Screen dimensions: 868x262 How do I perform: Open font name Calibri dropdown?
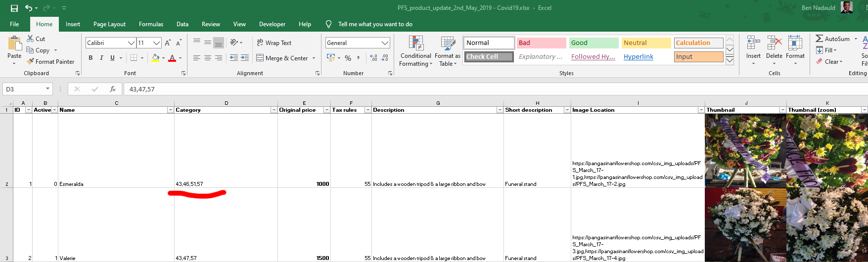(131, 43)
